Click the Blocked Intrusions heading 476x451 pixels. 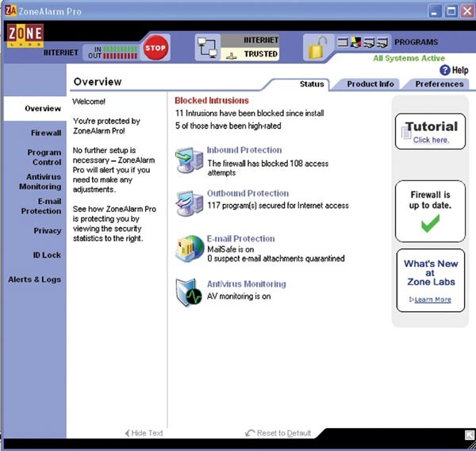tap(212, 101)
